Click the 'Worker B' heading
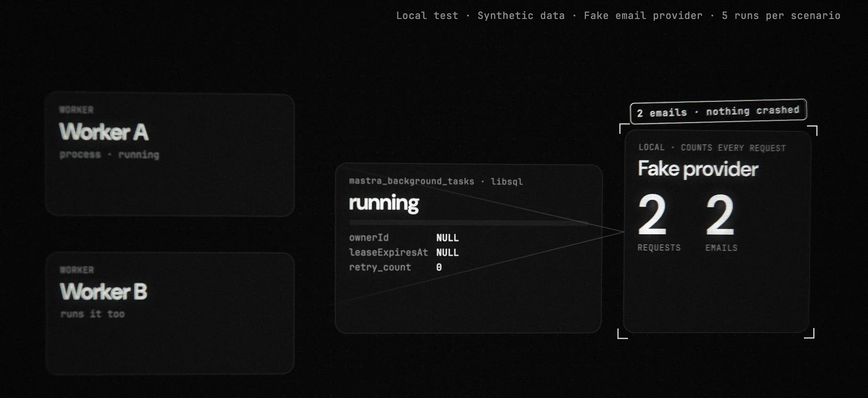Screen dimensions: 868x398 click(x=104, y=292)
